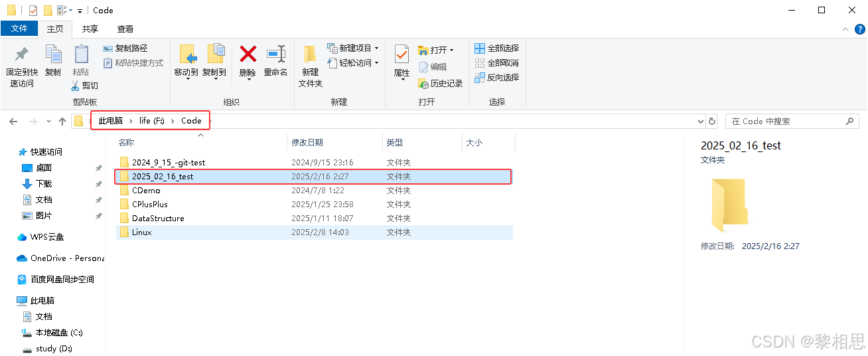The image size is (868, 356).
Task: Open the 复制到 copy-to button
Action: pos(214,62)
